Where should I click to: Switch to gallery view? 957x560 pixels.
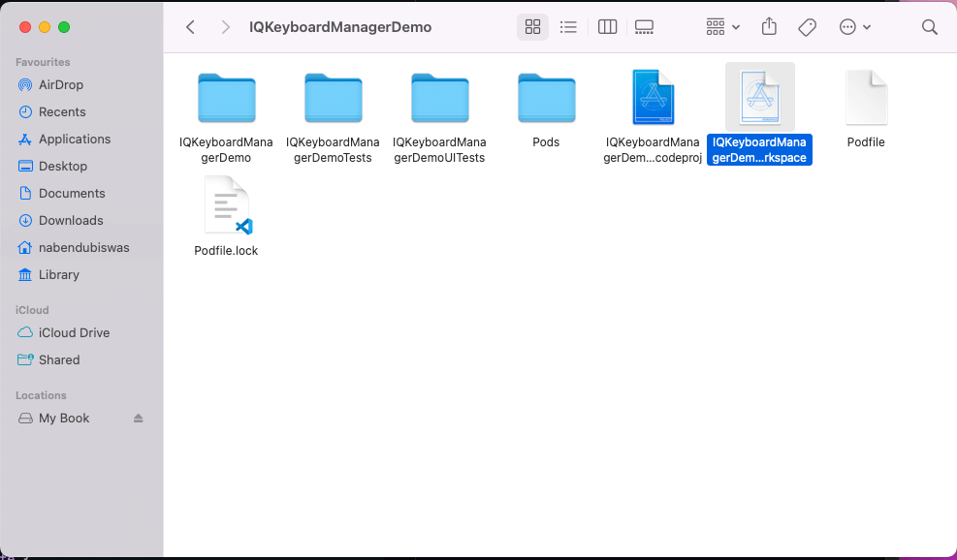point(645,27)
